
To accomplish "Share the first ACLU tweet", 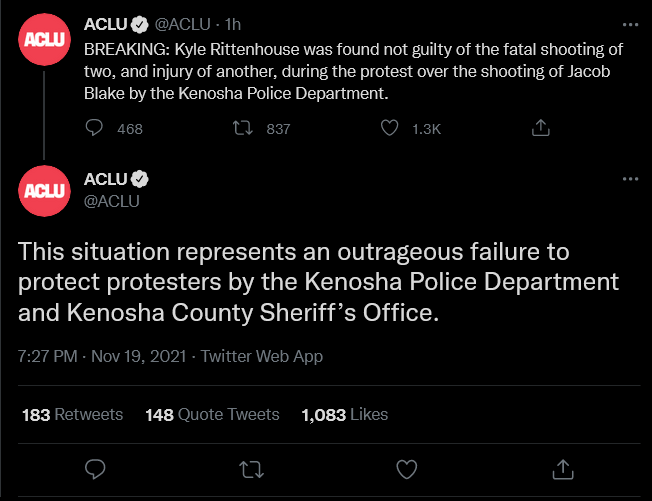I will (540, 128).
